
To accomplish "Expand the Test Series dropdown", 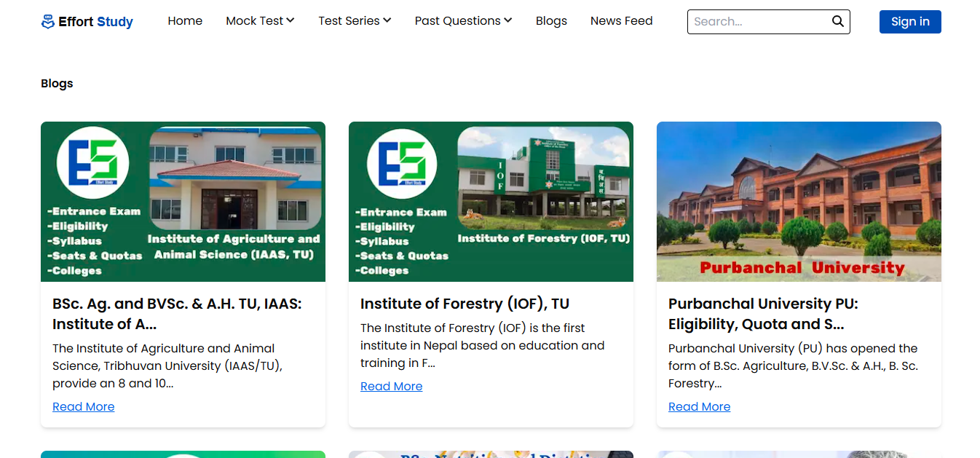I will click(x=355, y=21).
